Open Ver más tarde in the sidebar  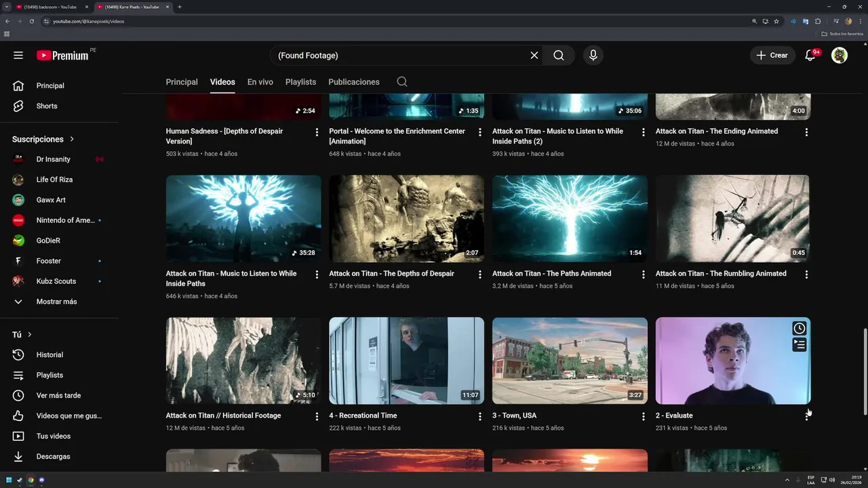[59, 396]
